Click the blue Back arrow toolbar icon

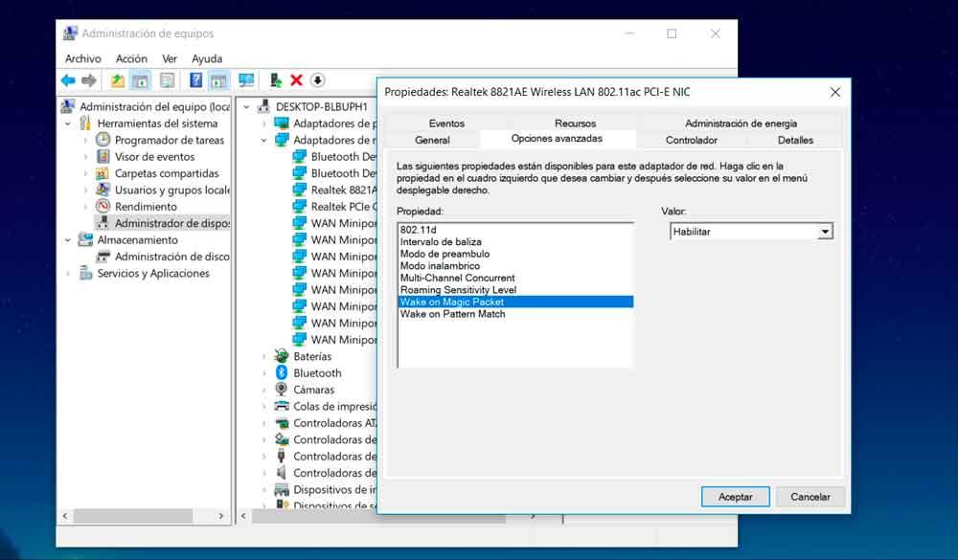click(68, 80)
